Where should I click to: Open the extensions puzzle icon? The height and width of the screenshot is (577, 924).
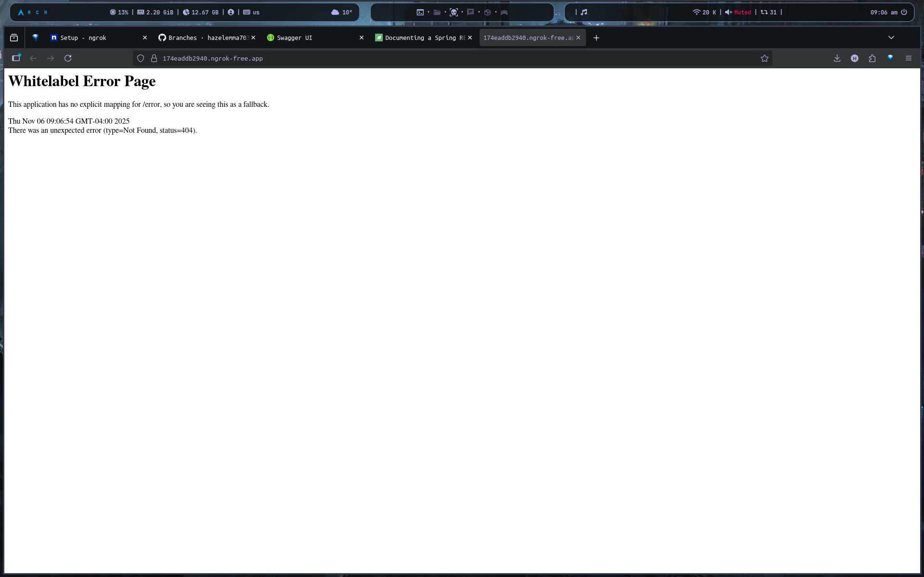872,58
